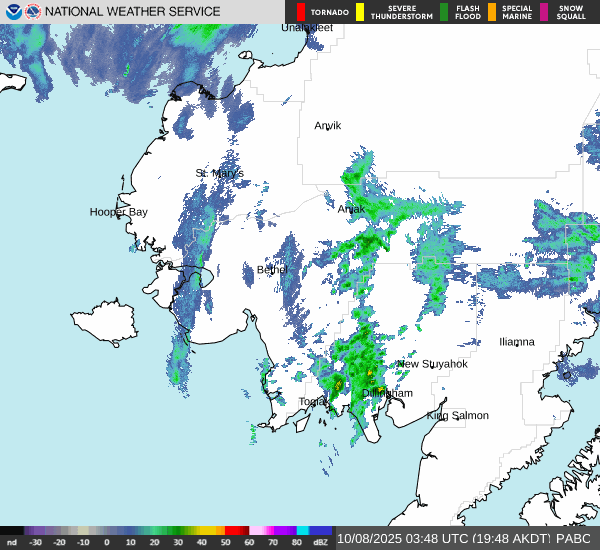Viewport: 600px width, 550px height.
Task: Click the St. Mary's map label
Action: [x=219, y=174]
